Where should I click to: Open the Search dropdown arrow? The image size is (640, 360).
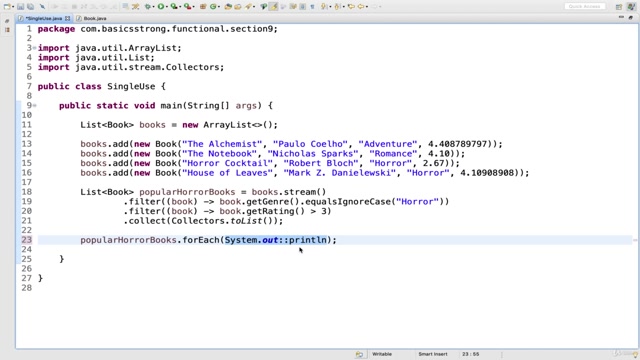254,7
